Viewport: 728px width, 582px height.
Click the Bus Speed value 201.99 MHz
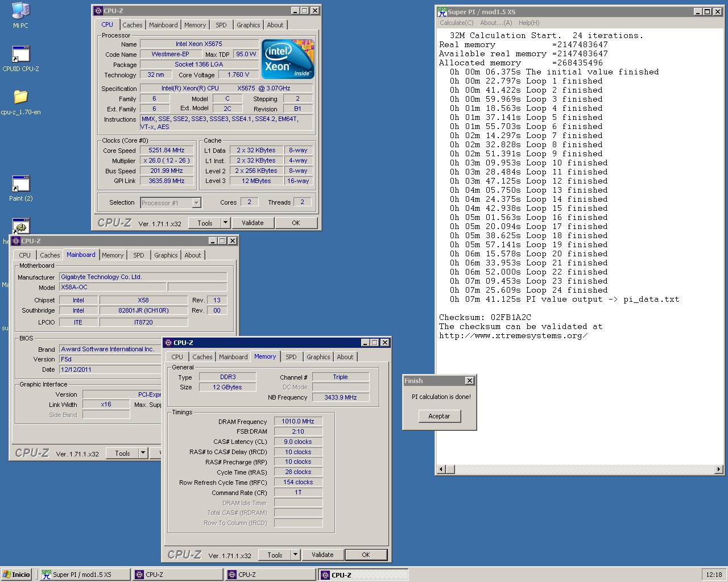[x=167, y=171]
